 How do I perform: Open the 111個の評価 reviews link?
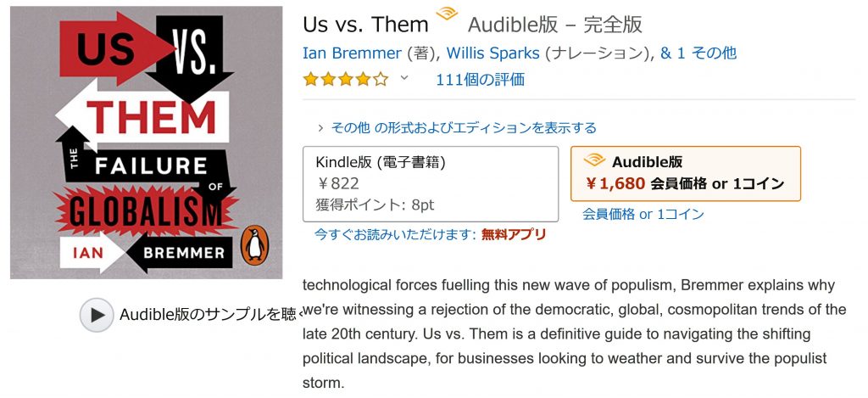(x=480, y=80)
